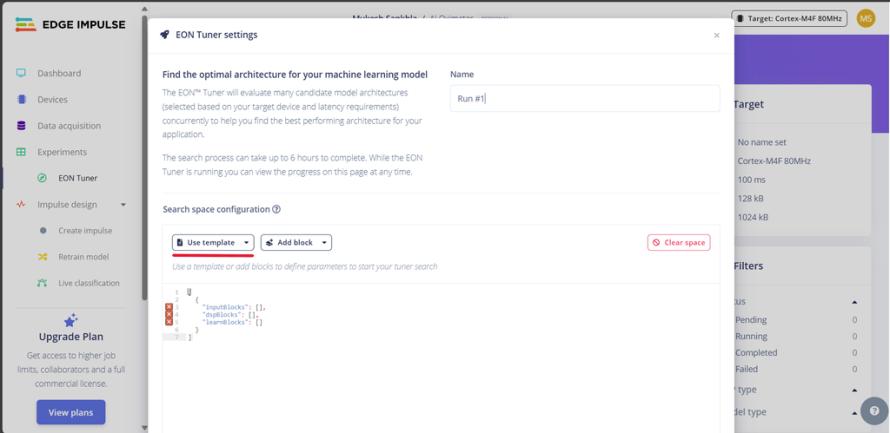Click the Edge Impulse logo icon
The height and width of the screenshot is (433, 890).
tap(26, 24)
